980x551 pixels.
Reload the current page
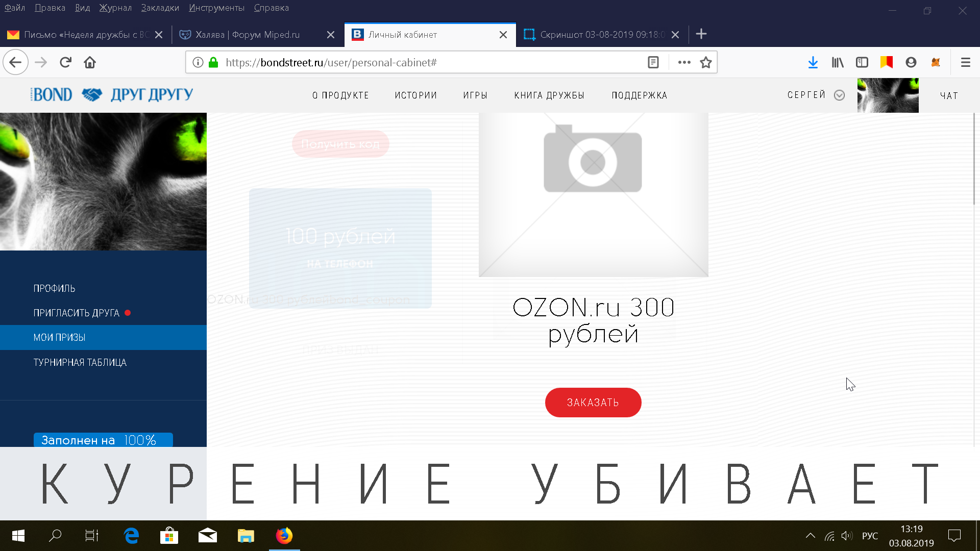tap(65, 62)
